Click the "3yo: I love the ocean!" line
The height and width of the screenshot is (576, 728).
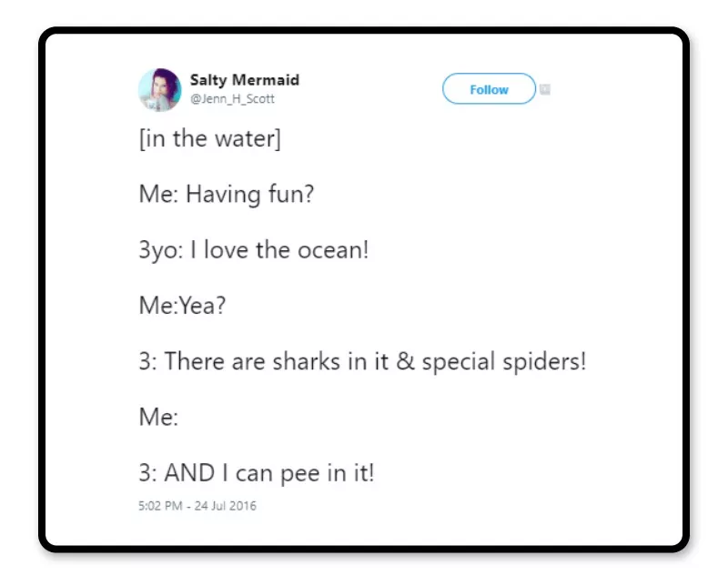pos(254,250)
